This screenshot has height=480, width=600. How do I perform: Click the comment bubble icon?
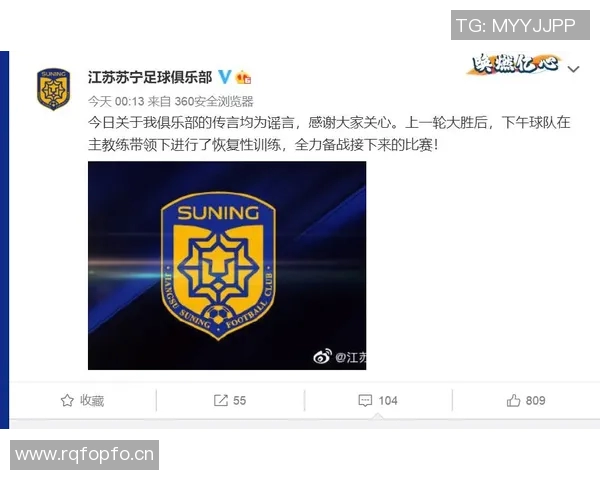pos(365,400)
